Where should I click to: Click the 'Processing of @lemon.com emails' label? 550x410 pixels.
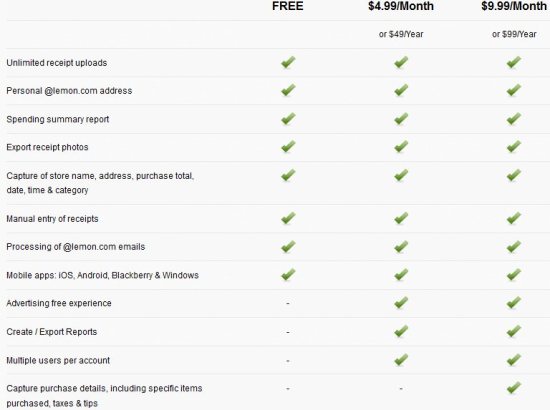tap(75, 247)
